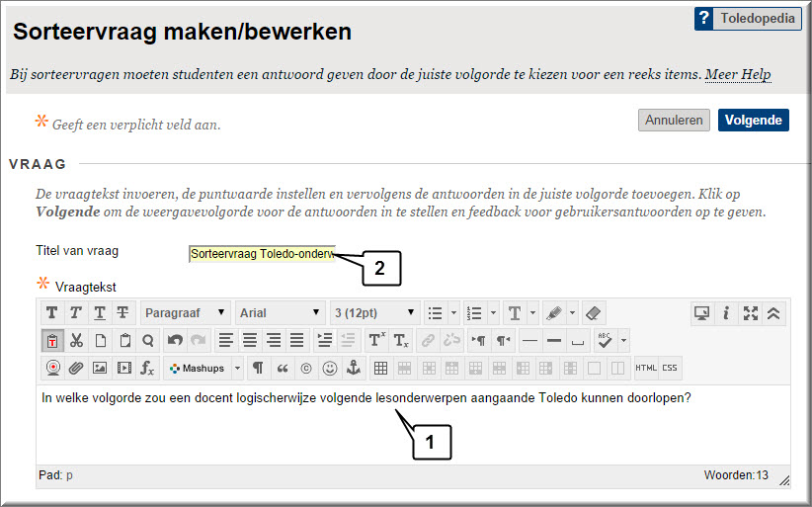Toggle the ABC spellcheck icon
This screenshot has height=507, width=812.
(x=605, y=341)
